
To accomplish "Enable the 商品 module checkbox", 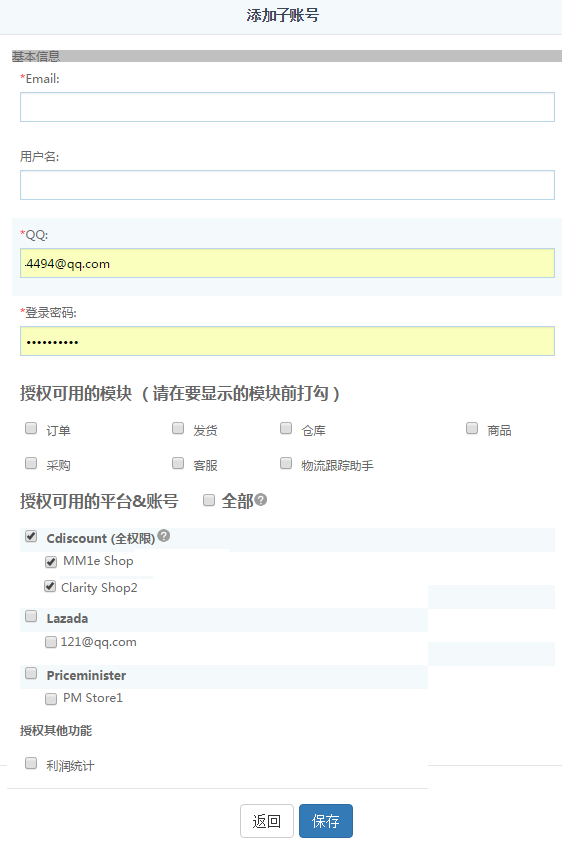I will tap(472, 428).
